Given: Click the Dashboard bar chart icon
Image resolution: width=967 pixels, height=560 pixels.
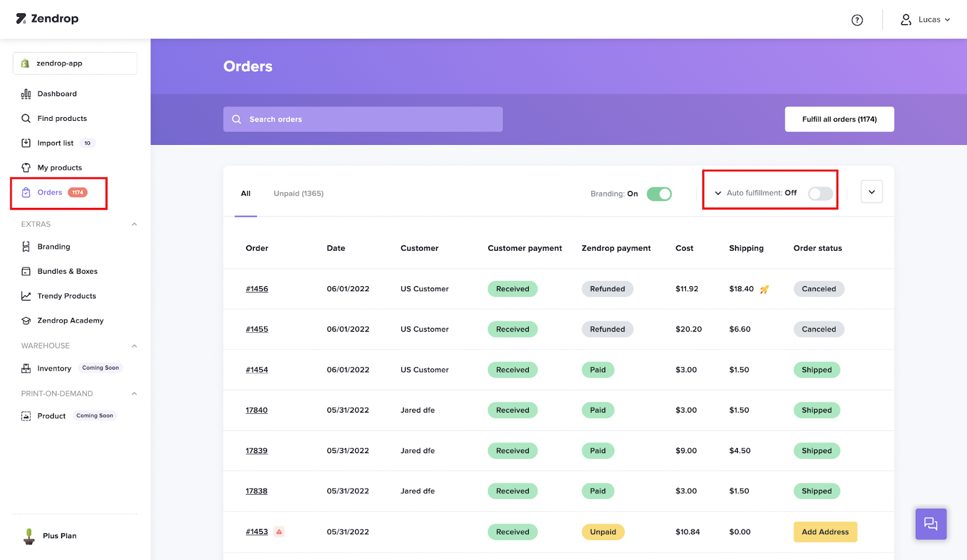Looking at the screenshot, I should [x=26, y=94].
